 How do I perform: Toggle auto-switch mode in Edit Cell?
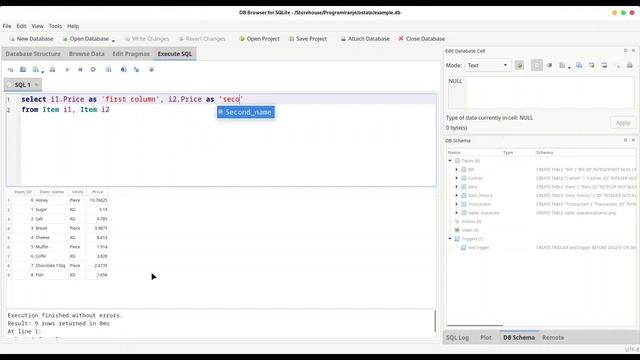tap(519, 65)
